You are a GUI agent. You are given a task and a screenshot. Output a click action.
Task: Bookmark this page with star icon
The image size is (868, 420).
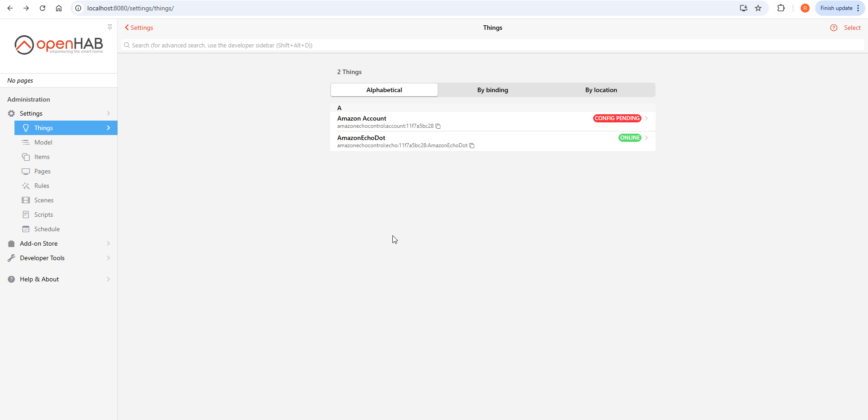coord(758,8)
